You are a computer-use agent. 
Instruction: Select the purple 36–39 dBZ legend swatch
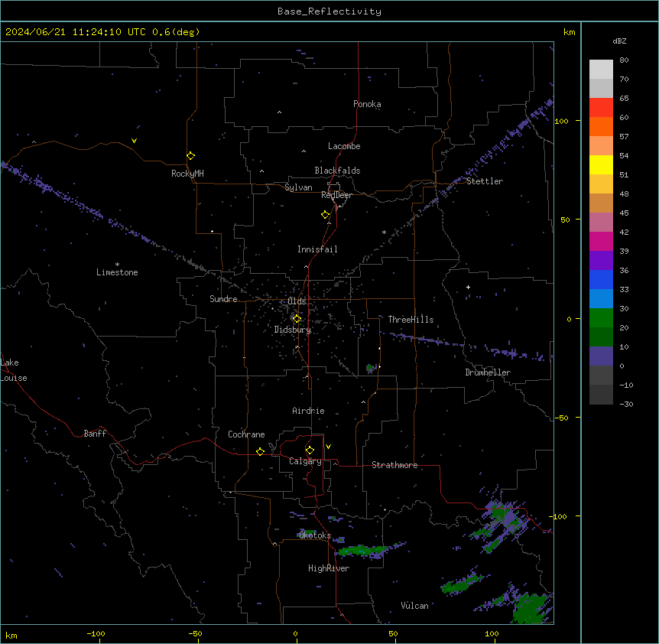pos(601,261)
